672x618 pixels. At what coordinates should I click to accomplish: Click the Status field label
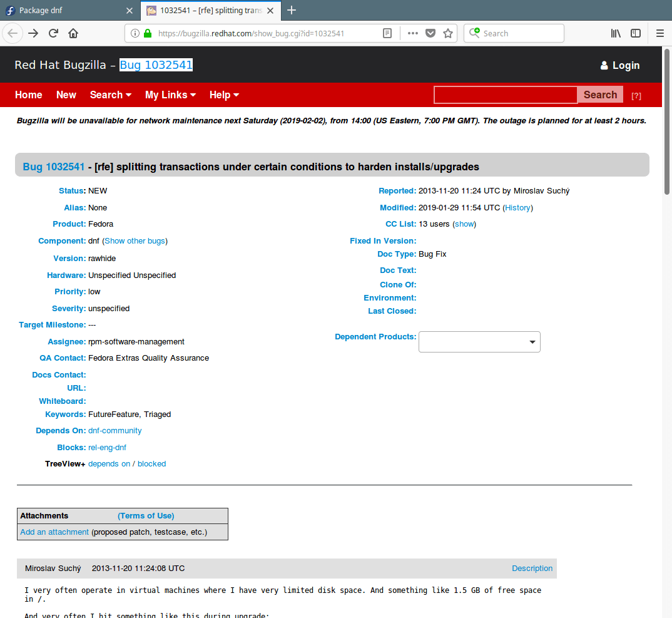click(73, 191)
